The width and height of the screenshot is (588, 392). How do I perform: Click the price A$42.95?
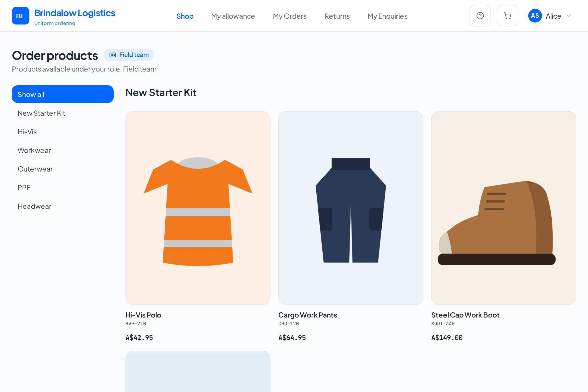click(139, 338)
